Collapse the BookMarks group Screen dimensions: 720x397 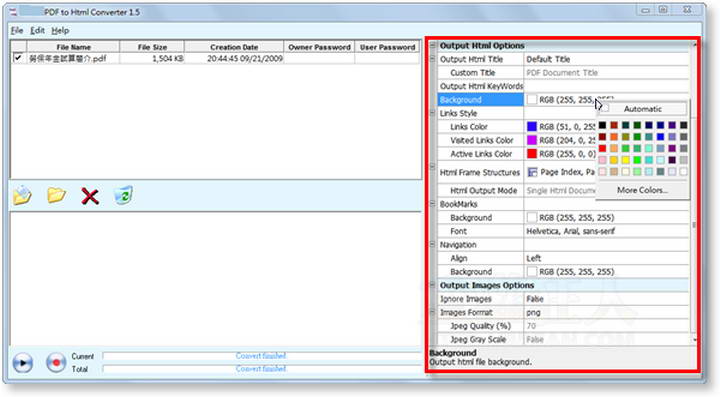pos(433,204)
